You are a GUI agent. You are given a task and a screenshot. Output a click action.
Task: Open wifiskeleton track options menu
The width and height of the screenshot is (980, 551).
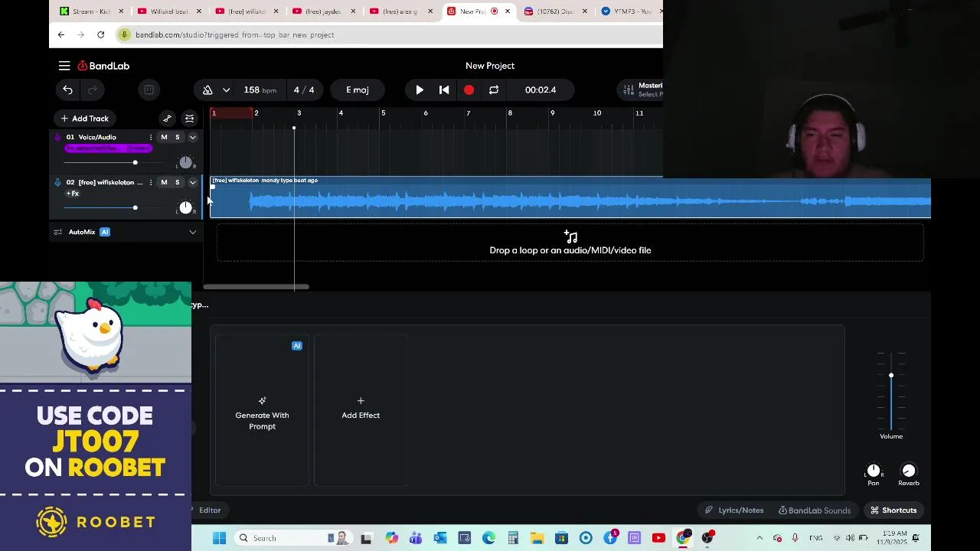(x=150, y=183)
